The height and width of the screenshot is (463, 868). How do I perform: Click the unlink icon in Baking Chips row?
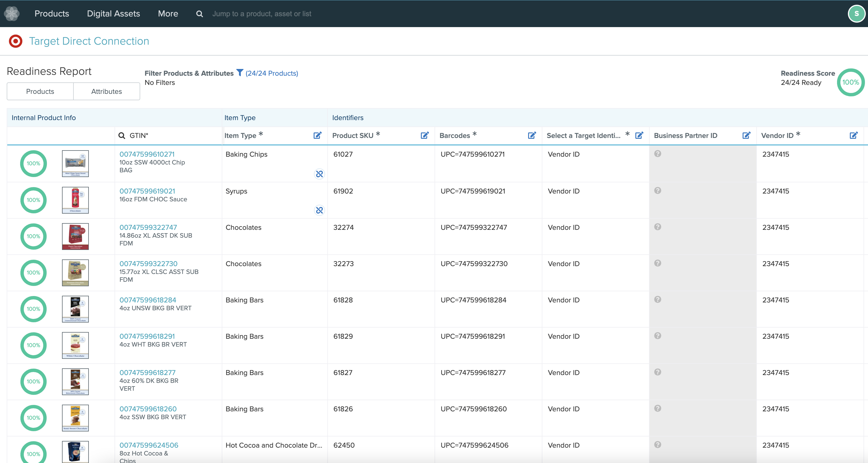coord(319,174)
